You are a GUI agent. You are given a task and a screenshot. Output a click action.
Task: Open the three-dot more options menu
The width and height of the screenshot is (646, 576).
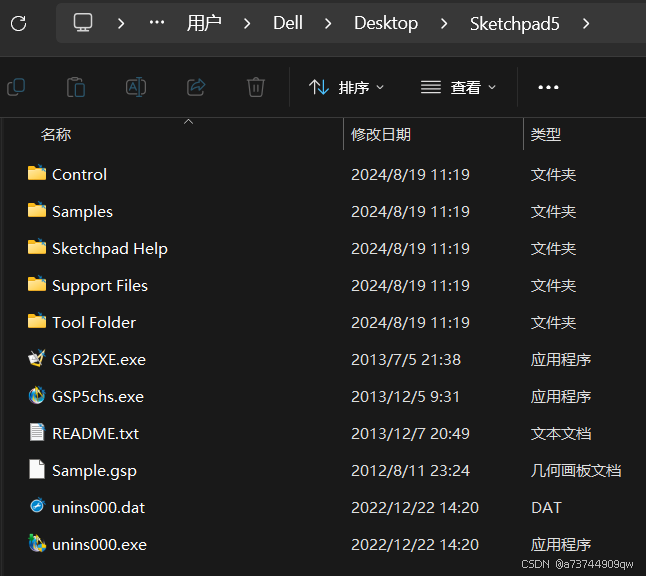click(x=548, y=87)
